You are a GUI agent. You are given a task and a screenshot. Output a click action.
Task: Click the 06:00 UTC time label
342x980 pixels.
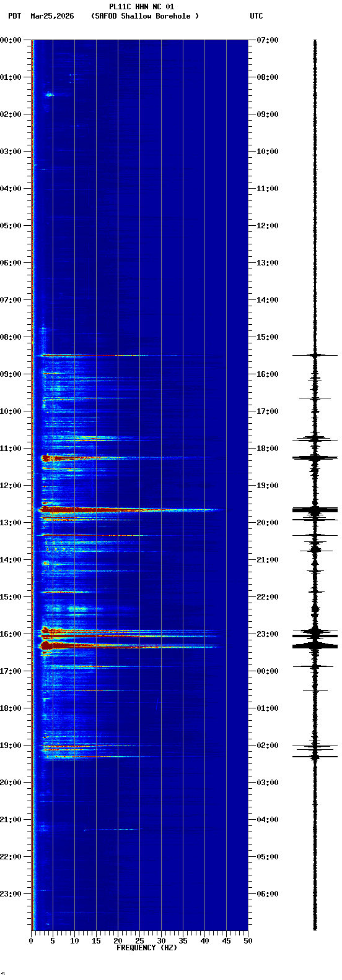click(x=268, y=894)
